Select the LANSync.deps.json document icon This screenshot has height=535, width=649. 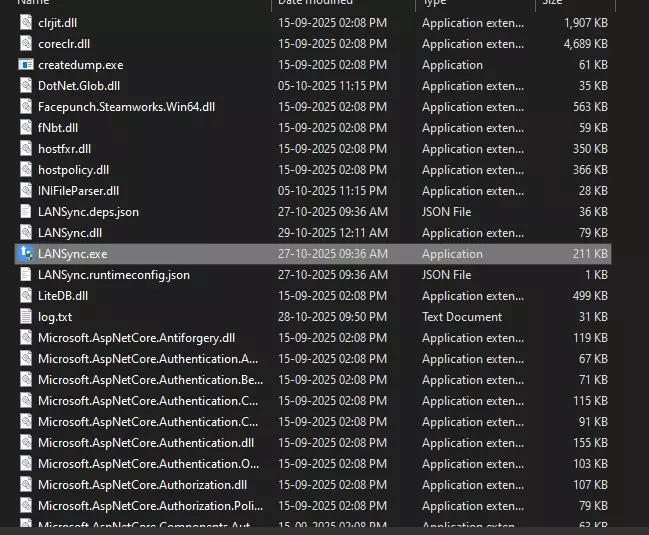tap(26, 211)
